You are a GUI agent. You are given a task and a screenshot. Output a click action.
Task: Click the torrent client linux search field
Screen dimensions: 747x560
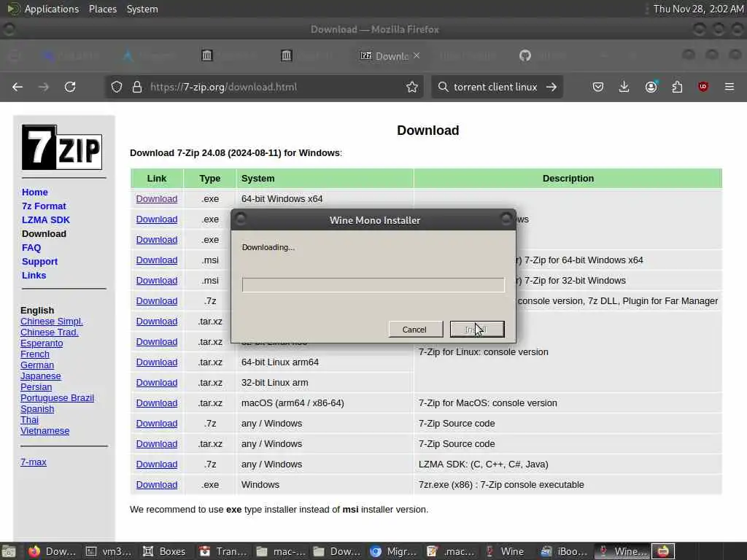[x=495, y=87]
